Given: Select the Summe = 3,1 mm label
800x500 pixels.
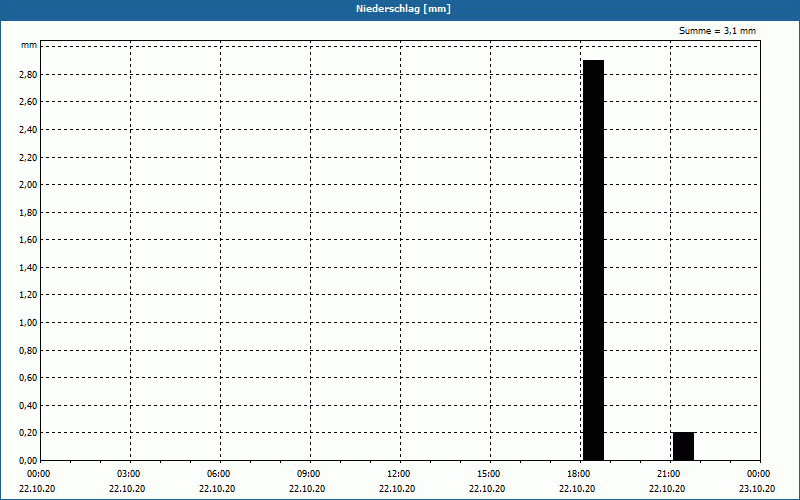Looking at the screenshot, I should click(x=717, y=31).
